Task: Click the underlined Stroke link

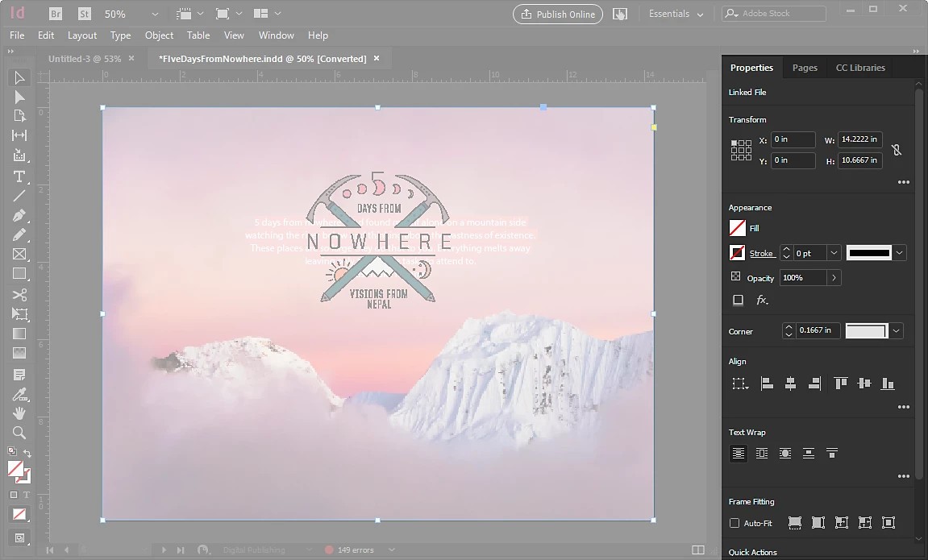Action: pyautogui.click(x=761, y=253)
